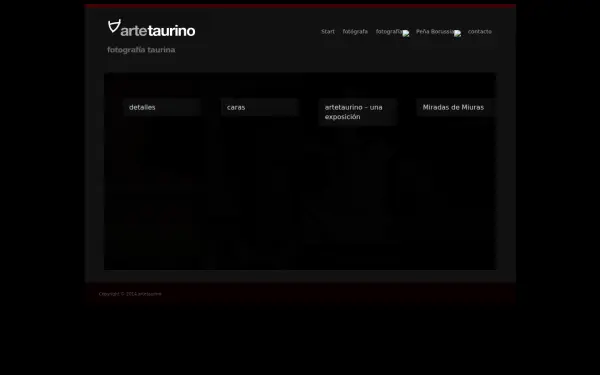600x375 pixels.
Task: Go to the fotógrafa page
Action: click(x=355, y=32)
